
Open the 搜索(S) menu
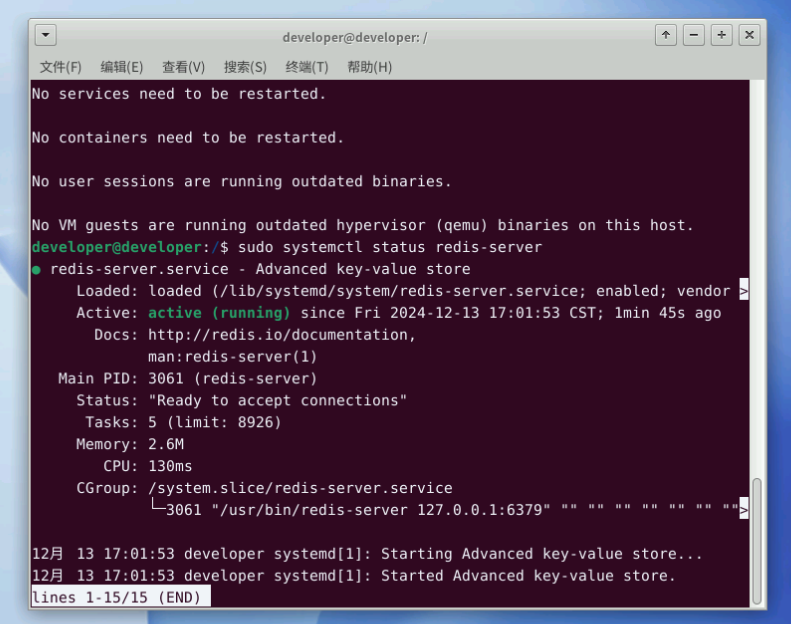point(245,67)
